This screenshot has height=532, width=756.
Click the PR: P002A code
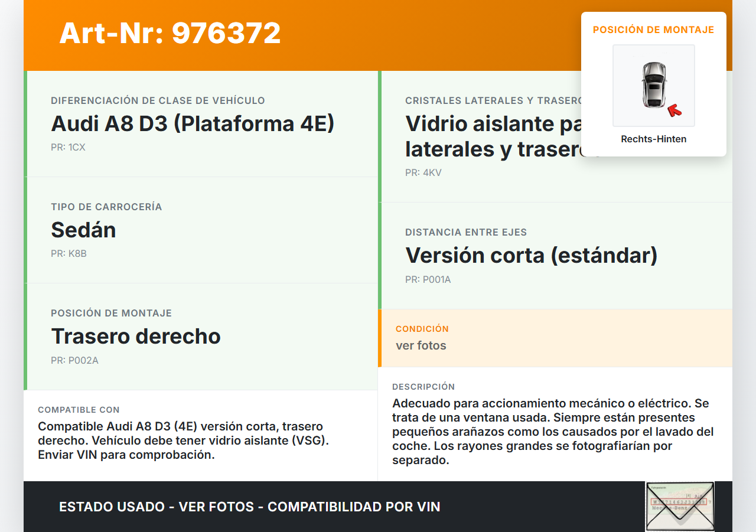(x=74, y=360)
